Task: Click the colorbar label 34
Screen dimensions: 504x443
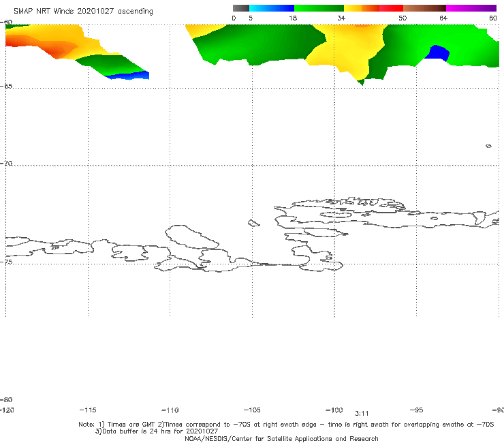Action: 341,18
